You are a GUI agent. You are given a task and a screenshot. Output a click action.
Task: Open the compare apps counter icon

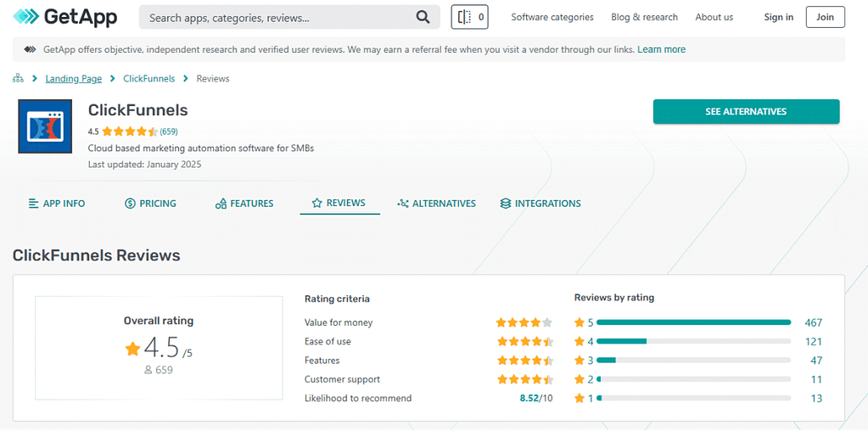click(x=469, y=17)
